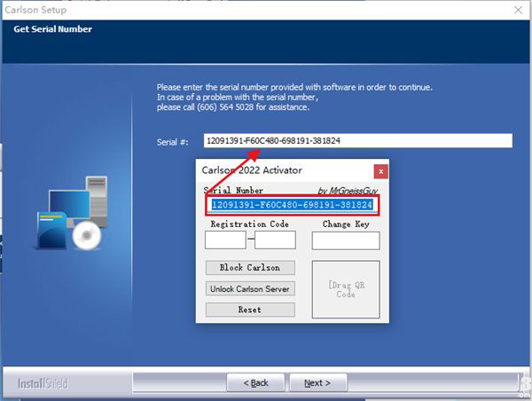The width and height of the screenshot is (532, 401).
Task: Click the 'Change Key' label
Action: (x=346, y=224)
